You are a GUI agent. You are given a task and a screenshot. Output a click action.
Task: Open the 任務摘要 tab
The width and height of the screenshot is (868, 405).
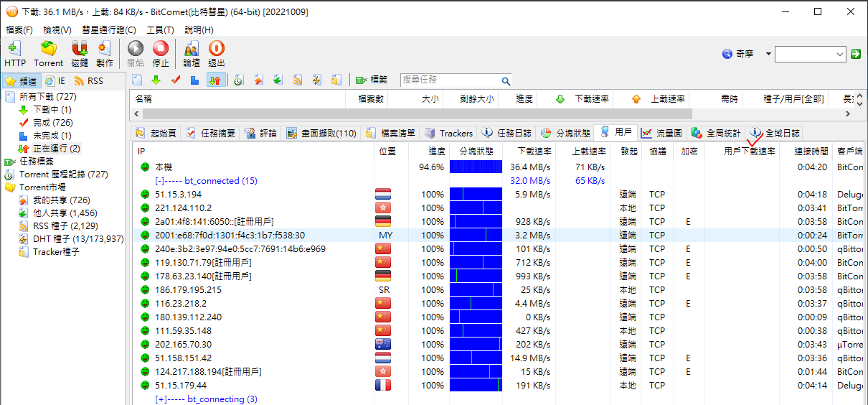pos(210,133)
